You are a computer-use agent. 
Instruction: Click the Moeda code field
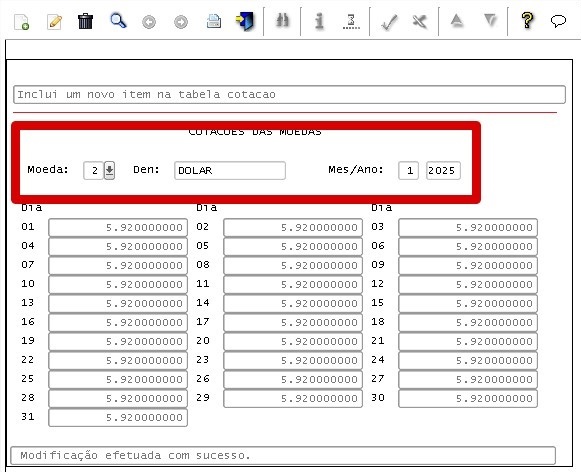[93, 170]
